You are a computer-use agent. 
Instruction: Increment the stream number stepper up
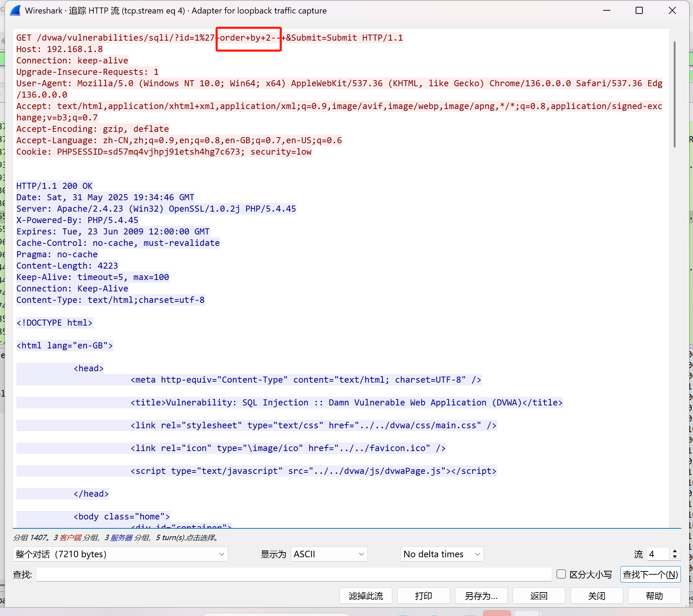[675, 551]
